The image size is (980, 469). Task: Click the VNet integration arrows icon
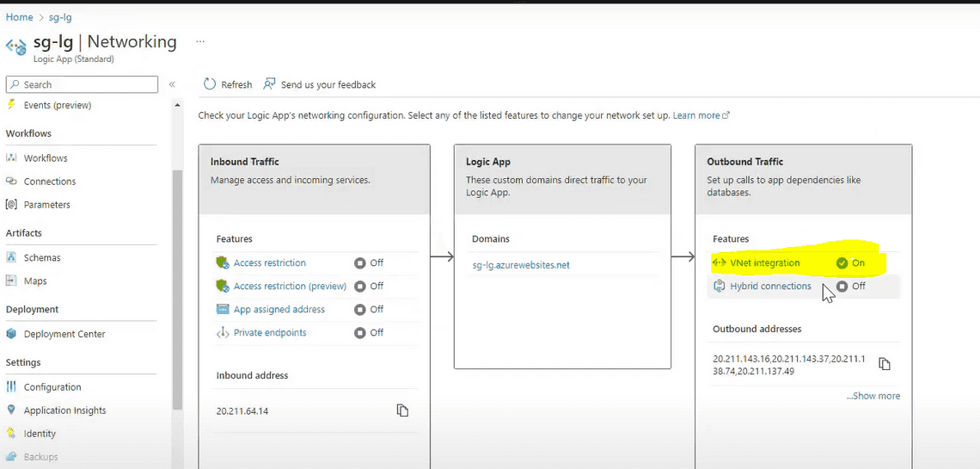point(719,262)
